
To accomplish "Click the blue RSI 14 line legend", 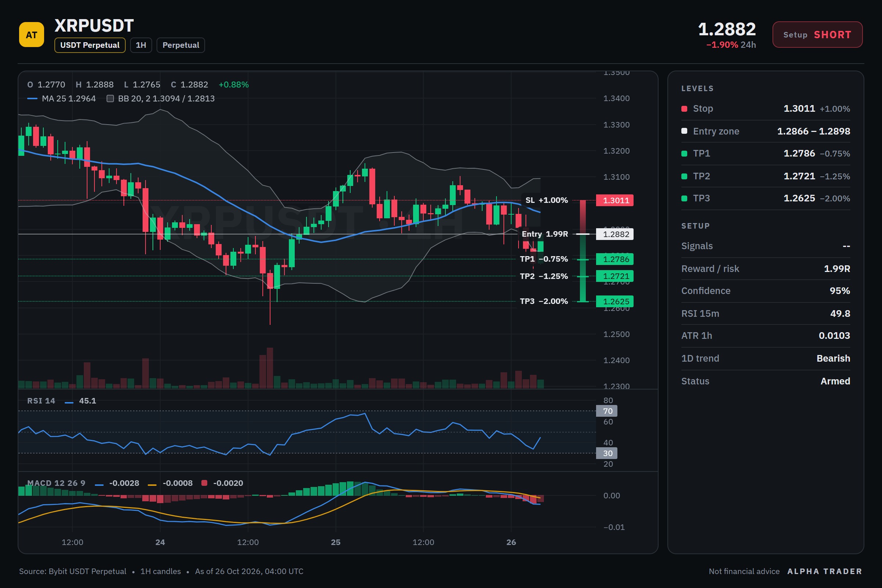I will click(x=69, y=402).
